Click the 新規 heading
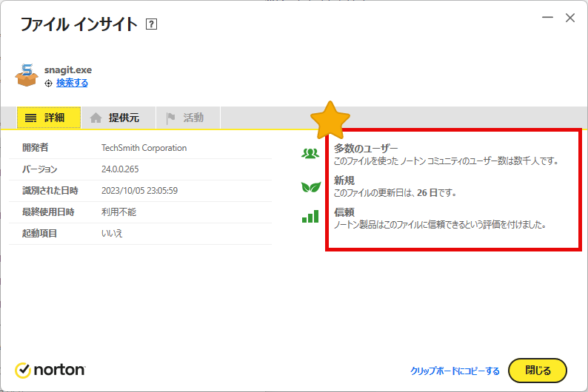 (344, 180)
